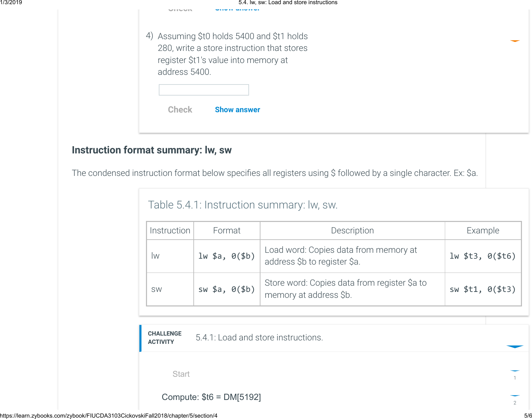
Task: Click the CHALLENGE ACTIVITY label
Action: 165,338
